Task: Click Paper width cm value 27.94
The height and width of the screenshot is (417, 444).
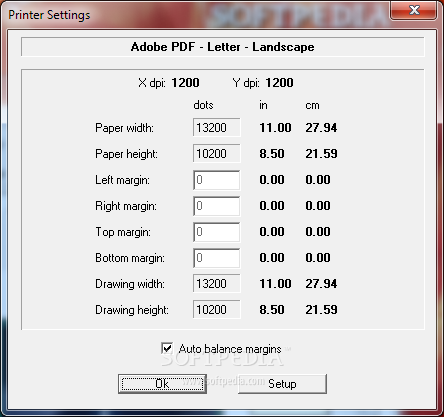Action: (x=321, y=128)
